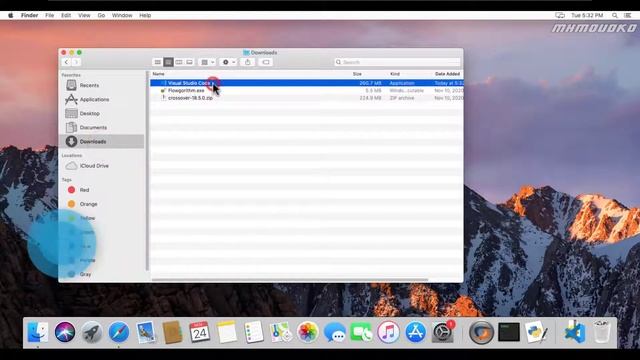Open the Mail stamp icon in Dock
Screen dimensions: 640x360
pos(146,332)
